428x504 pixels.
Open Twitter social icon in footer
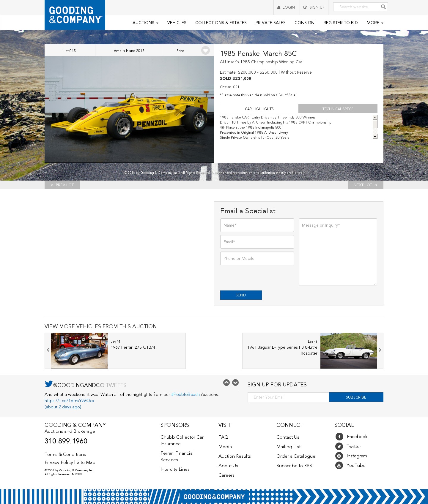click(x=339, y=446)
